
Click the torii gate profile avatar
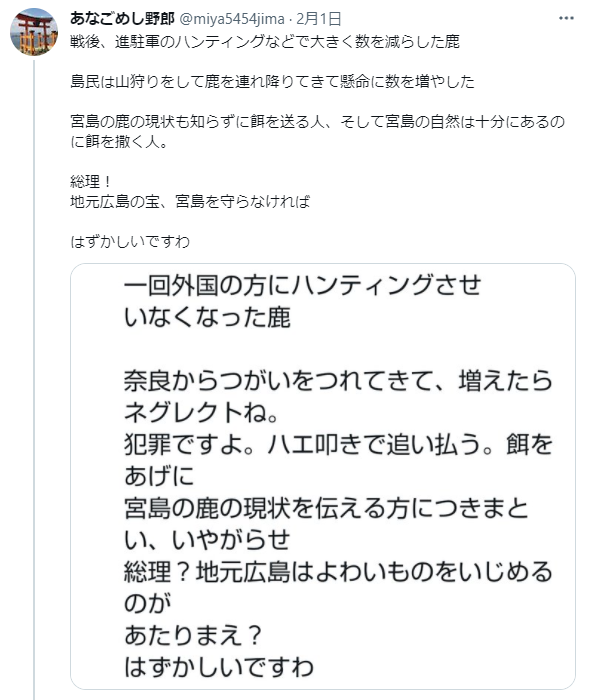[x=34, y=31]
